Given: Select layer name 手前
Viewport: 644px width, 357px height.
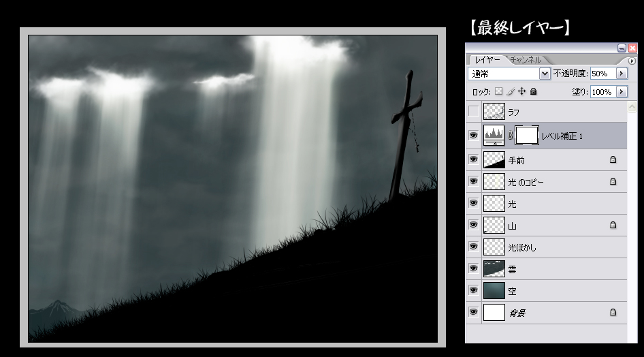Looking at the screenshot, I should point(516,160).
